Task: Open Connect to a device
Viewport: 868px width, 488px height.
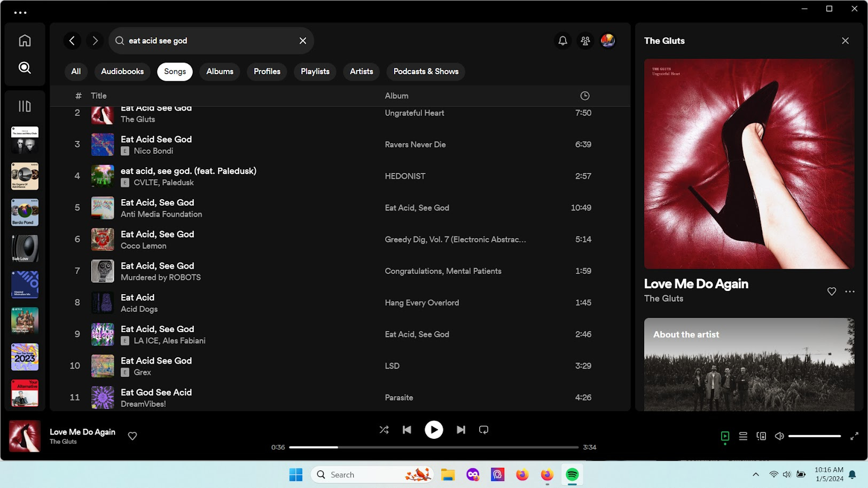Action: coord(761,436)
